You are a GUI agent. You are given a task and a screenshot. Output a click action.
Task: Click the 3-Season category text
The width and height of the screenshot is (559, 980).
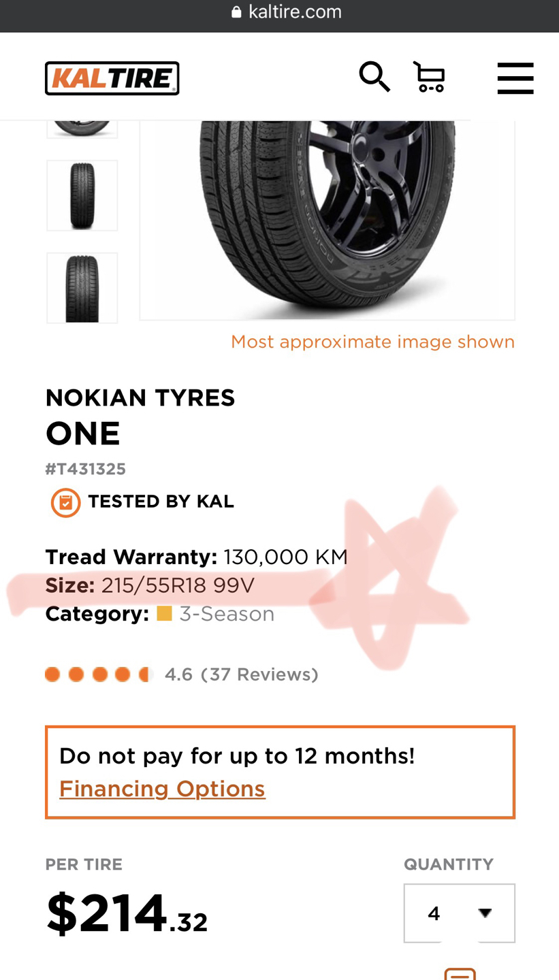coord(227,614)
